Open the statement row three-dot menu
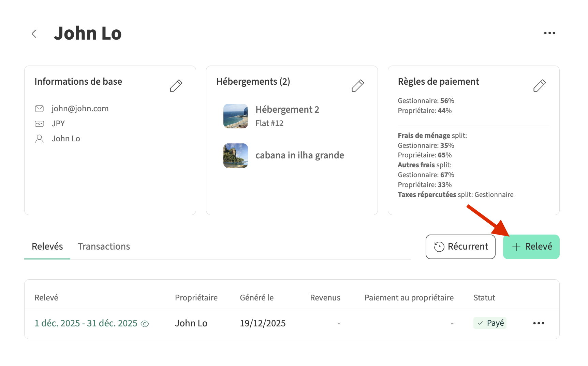588x366 pixels. [539, 323]
